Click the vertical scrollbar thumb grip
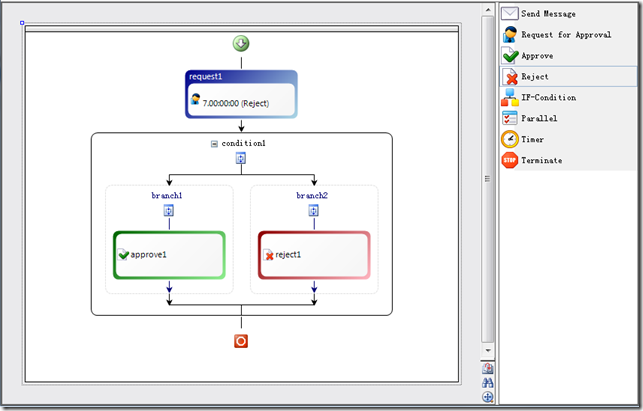This screenshot has width=643, height=411. pos(488,179)
